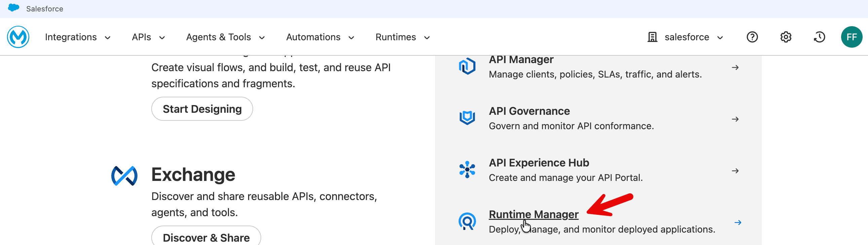Click the Salesforce cloud logo

pos(13,8)
